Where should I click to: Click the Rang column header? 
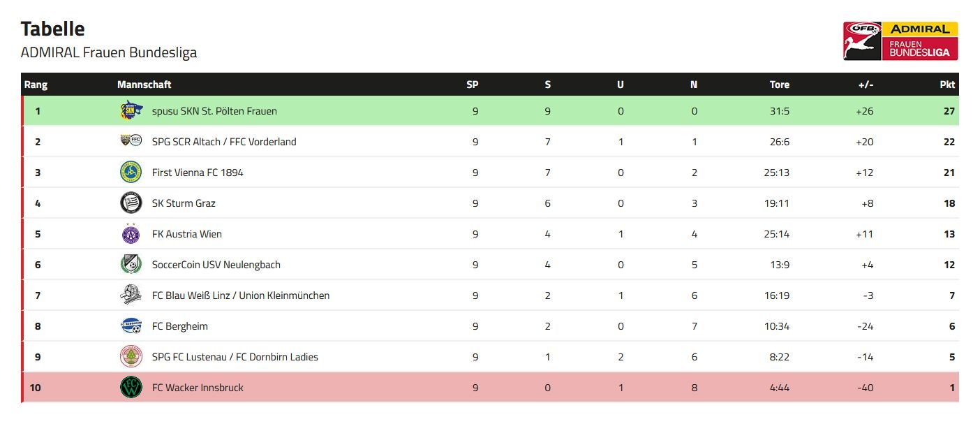click(36, 85)
